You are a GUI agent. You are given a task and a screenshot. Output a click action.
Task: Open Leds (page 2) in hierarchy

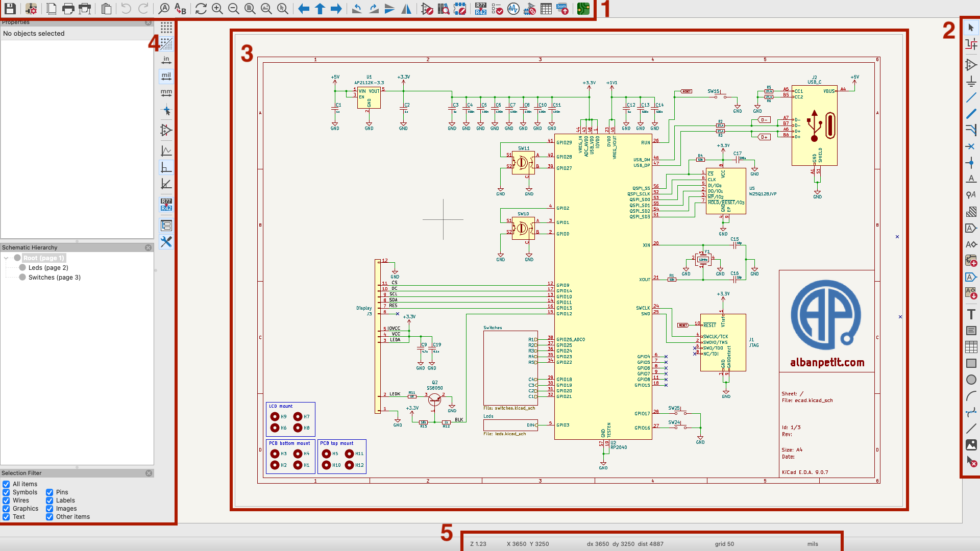tap(48, 267)
